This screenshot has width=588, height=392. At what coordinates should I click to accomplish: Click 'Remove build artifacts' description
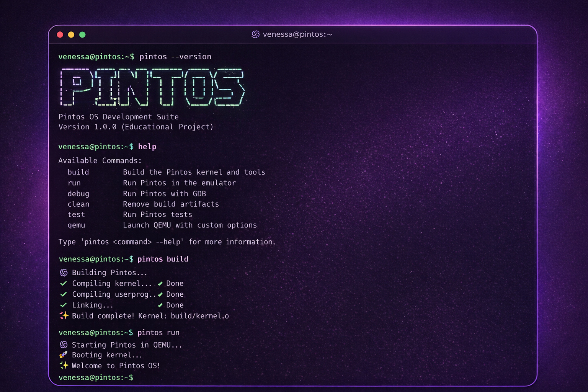(x=171, y=204)
